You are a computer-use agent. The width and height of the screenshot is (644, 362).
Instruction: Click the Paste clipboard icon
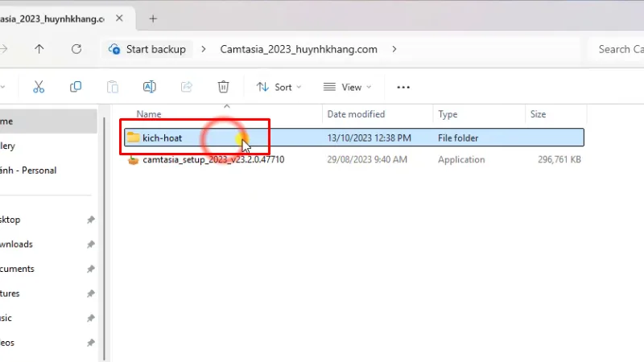pyautogui.click(x=113, y=87)
